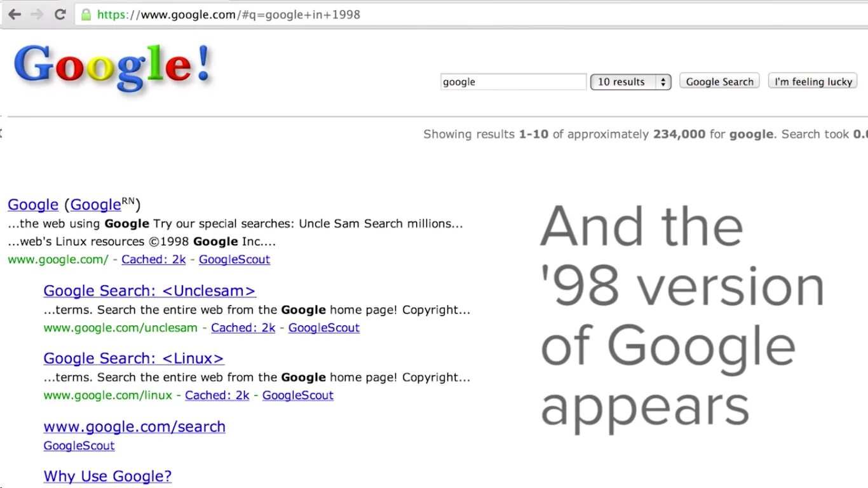
Task: Open the 10 results dropdown
Action: click(630, 82)
